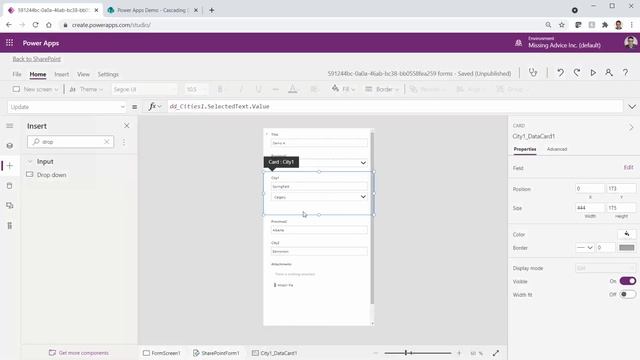The height and width of the screenshot is (360, 640).
Task: Open the Province dropdown on the form
Action: [x=363, y=163]
